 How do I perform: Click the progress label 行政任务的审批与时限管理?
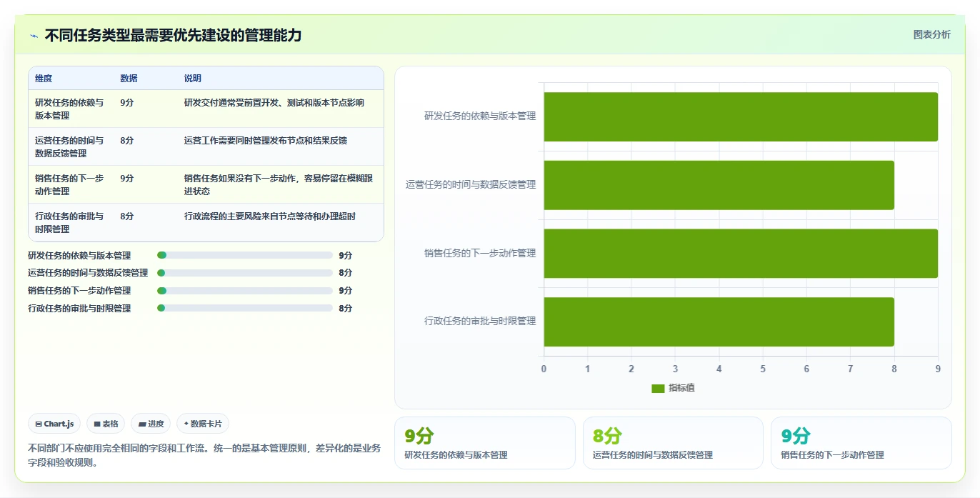(x=79, y=309)
